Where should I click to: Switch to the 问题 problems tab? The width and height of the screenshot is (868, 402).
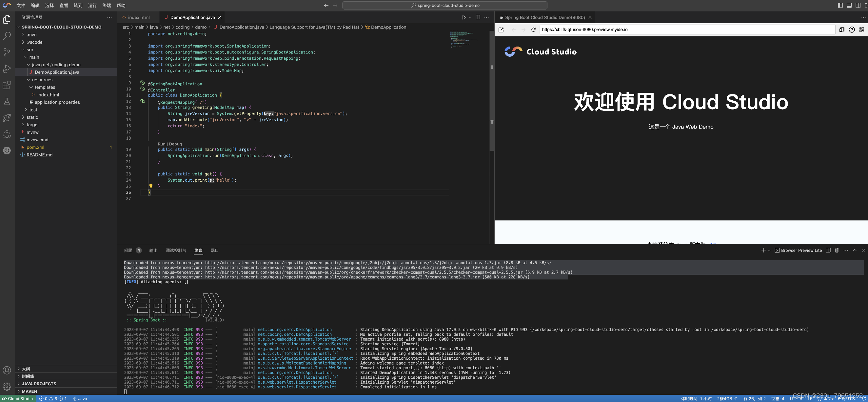tap(132, 251)
